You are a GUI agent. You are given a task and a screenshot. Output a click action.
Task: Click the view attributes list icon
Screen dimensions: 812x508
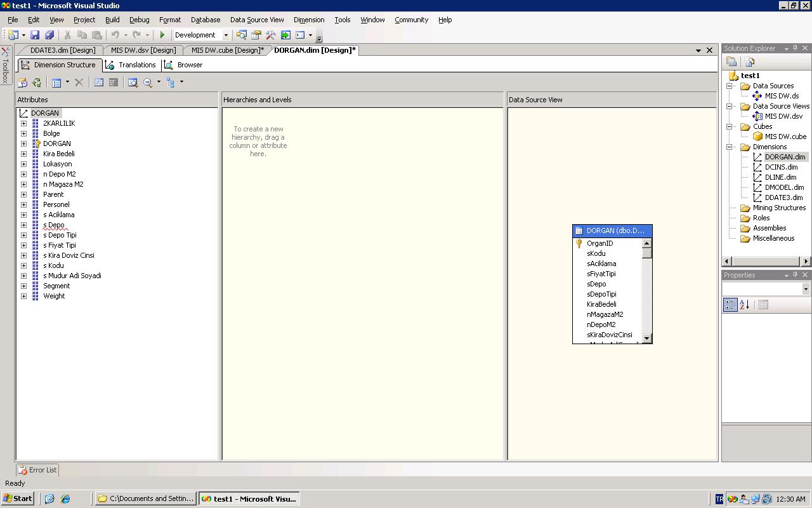click(x=56, y=82)
